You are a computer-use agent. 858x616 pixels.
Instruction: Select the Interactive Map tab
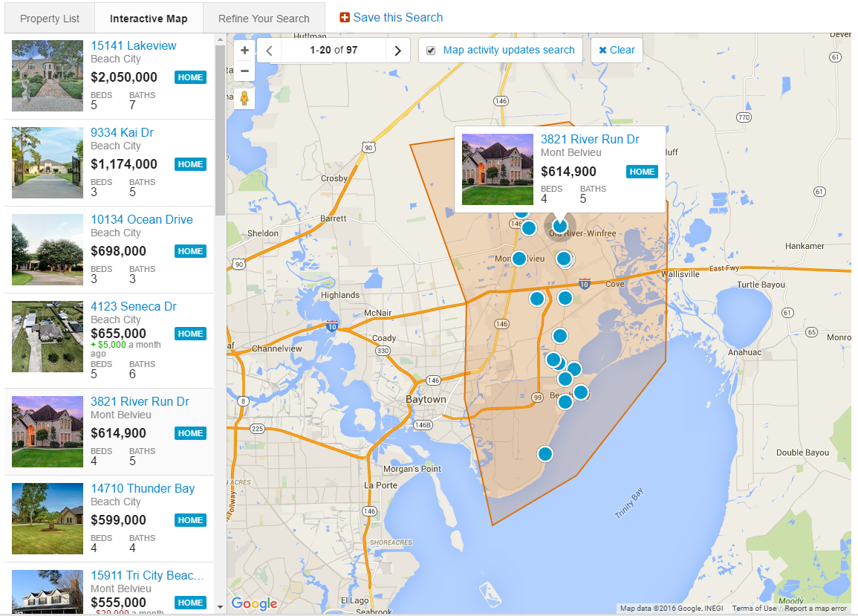[149, 19]
